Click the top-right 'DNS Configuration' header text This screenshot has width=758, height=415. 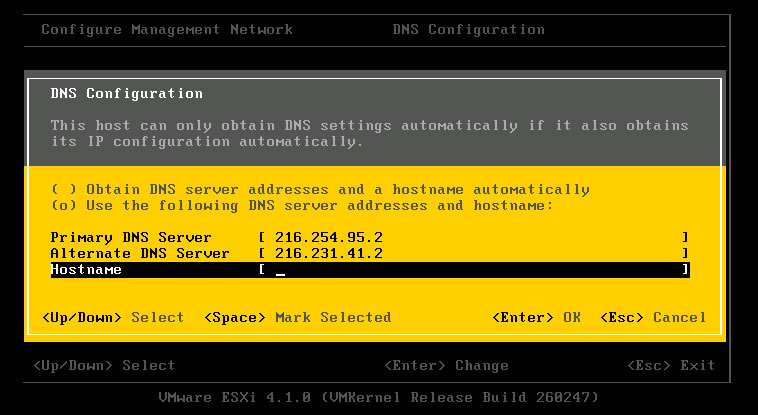click(x=468, y=30)
